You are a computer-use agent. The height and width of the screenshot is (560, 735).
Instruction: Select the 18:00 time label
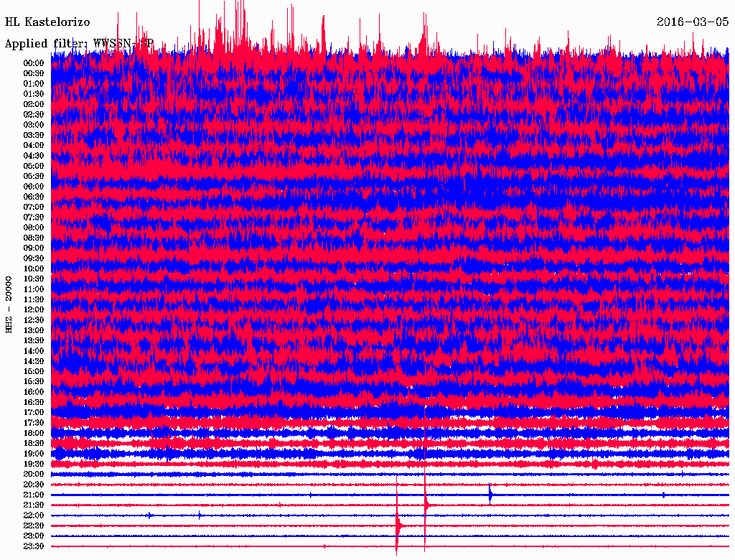point(34,434)
